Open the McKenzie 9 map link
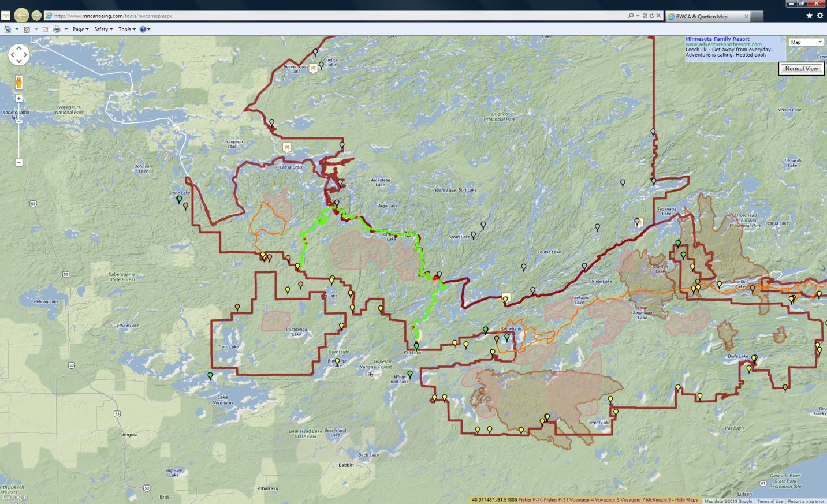The width and height of the screenshot is (827, 504). [658, 500]
